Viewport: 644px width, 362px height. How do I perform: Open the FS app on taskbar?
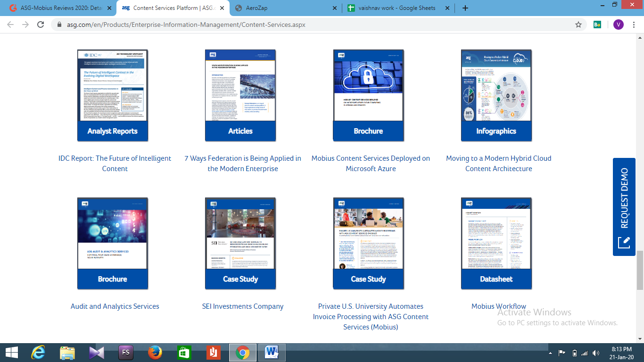(126, 353)
